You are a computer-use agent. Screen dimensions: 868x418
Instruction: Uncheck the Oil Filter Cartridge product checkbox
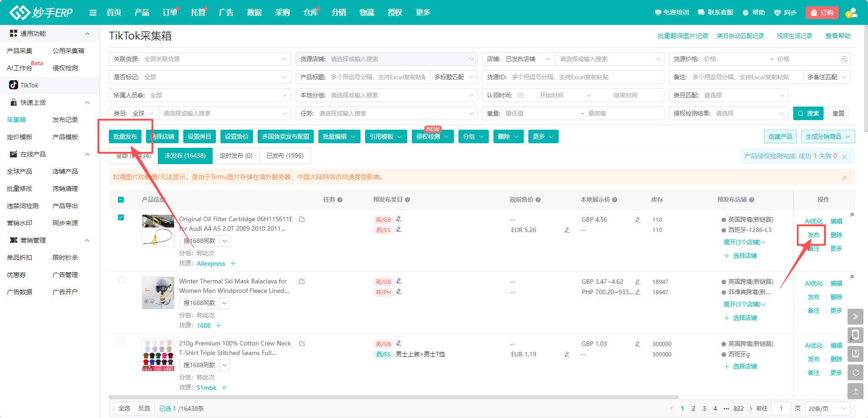(121, 217)
